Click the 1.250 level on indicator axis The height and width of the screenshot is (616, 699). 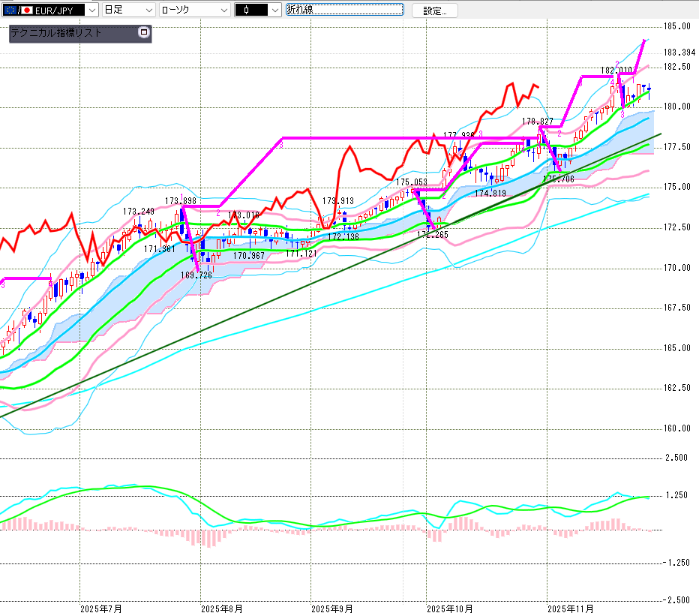coord(676,495)
